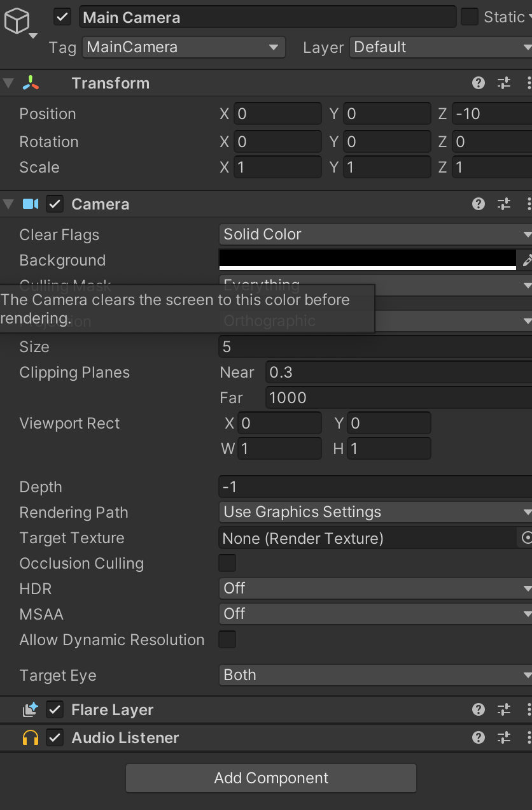532x810 pixels.
Task: Click the Transform component icon
Action: tap(29, 83)
